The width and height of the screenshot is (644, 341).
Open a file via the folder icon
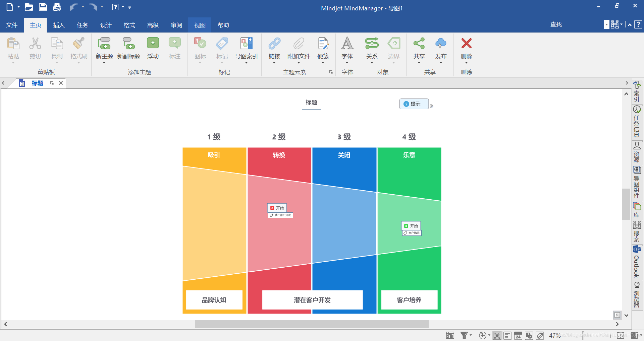point(29,7)
